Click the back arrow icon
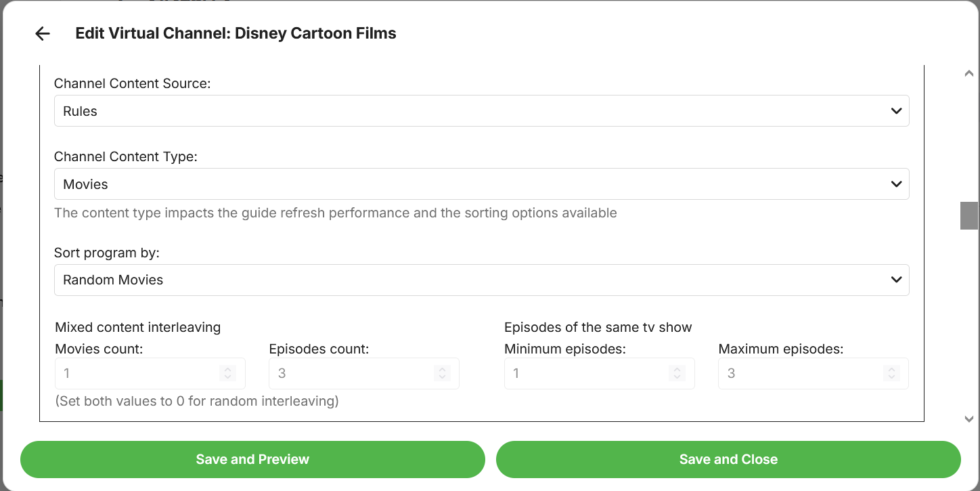Image resolution: width=980 pixels, height=491 pixels. 43,34
